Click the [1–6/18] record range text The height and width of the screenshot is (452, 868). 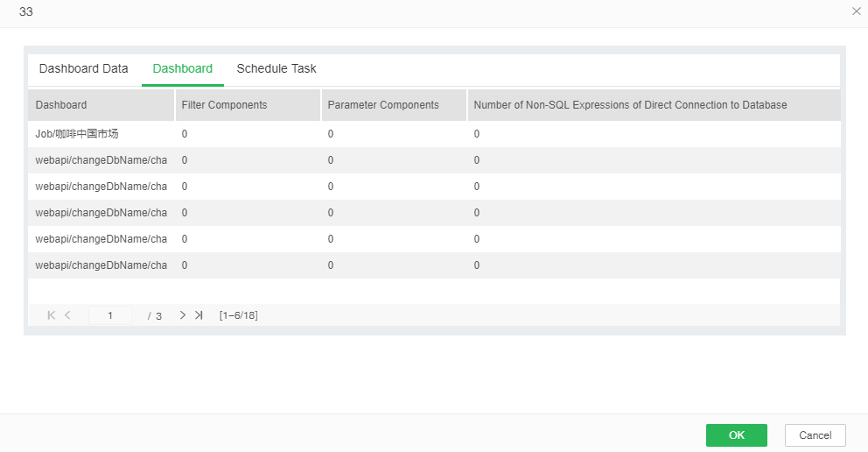point(239,315)
